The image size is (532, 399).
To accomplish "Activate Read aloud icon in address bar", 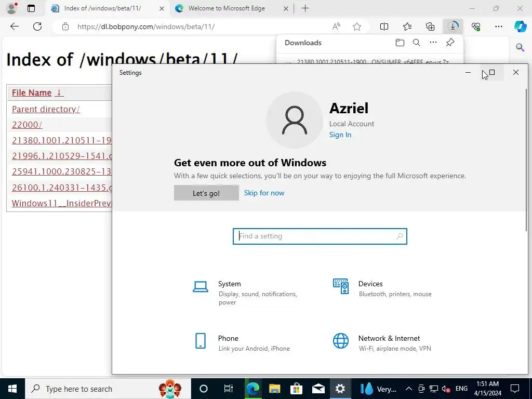I will [x=336, y=26].
